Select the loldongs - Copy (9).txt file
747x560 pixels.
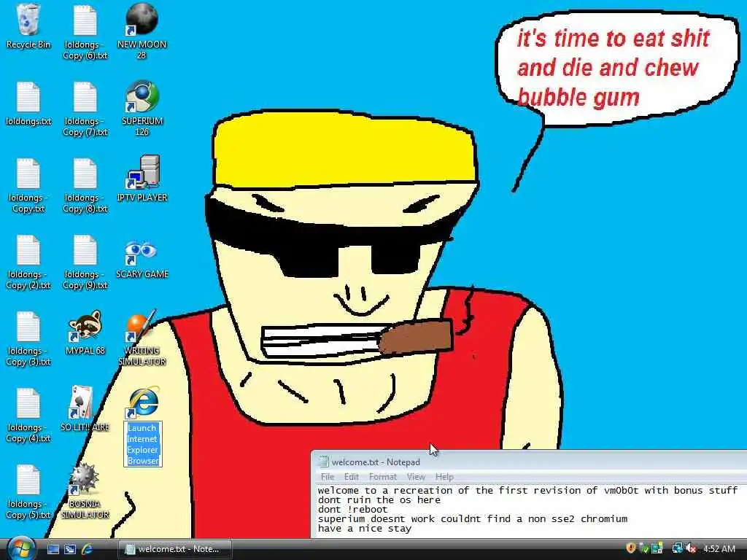pyautogui.click(x=85, y=262)
